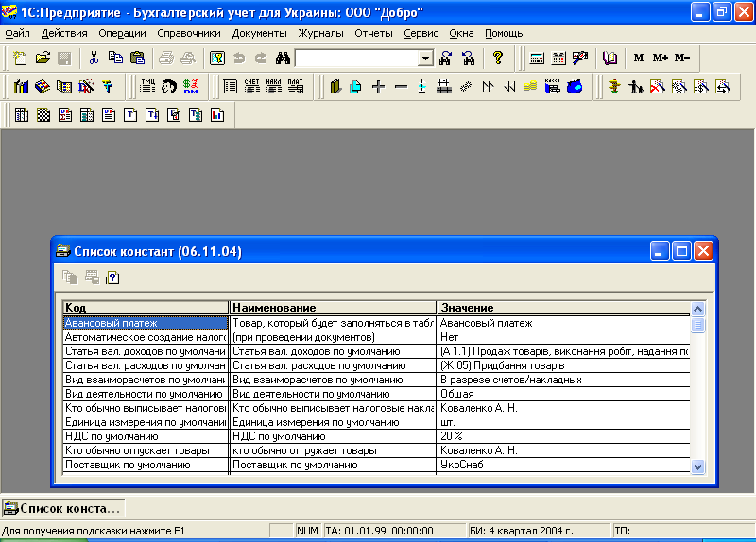756x542 pixels.
Task: Click the Copy toolbar icon
Action: 115,59
